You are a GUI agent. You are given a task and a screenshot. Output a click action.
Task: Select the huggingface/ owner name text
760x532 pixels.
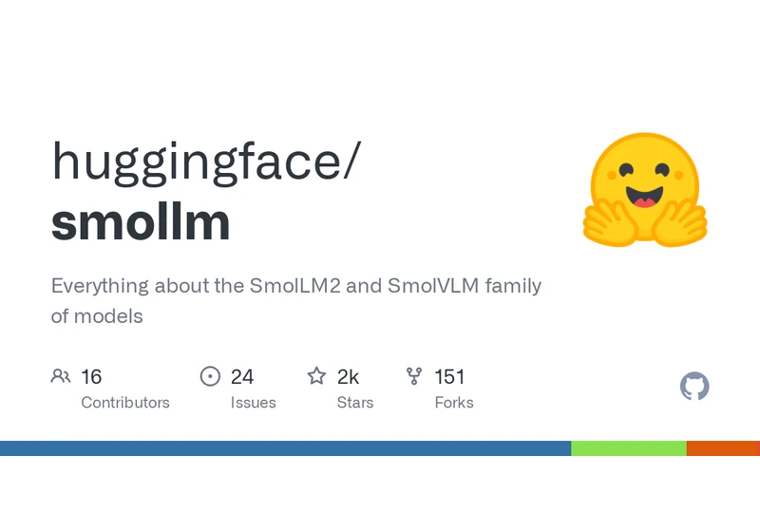click(x=206, y=162)
